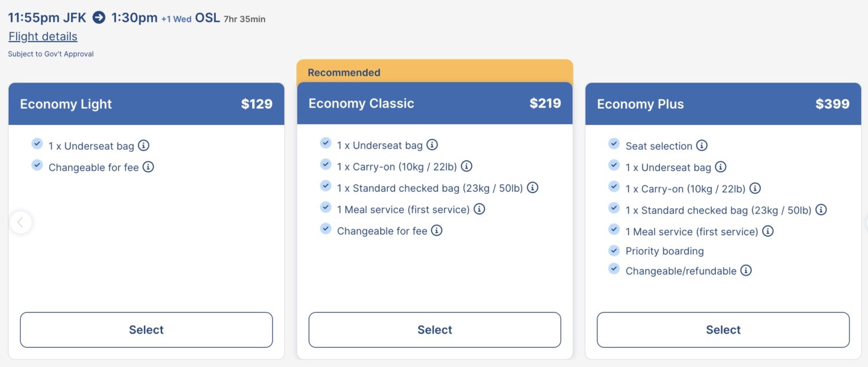Click info icon for Changeable/refundable in Economy Plus
Image resolution: width=868 pixels, height=367 pixels.
click(746, 270)
